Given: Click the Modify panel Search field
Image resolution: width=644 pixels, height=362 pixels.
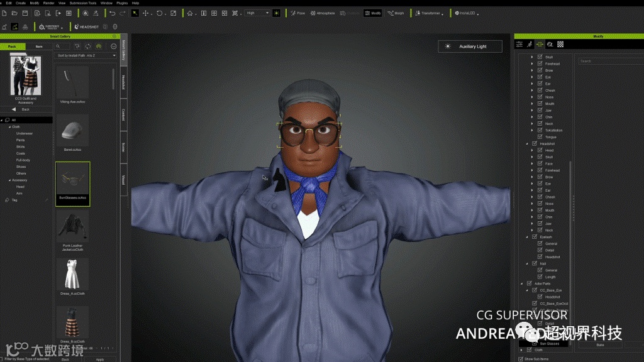Looking at the screenshot, I should pyautogui.click(x=611, y=61).
